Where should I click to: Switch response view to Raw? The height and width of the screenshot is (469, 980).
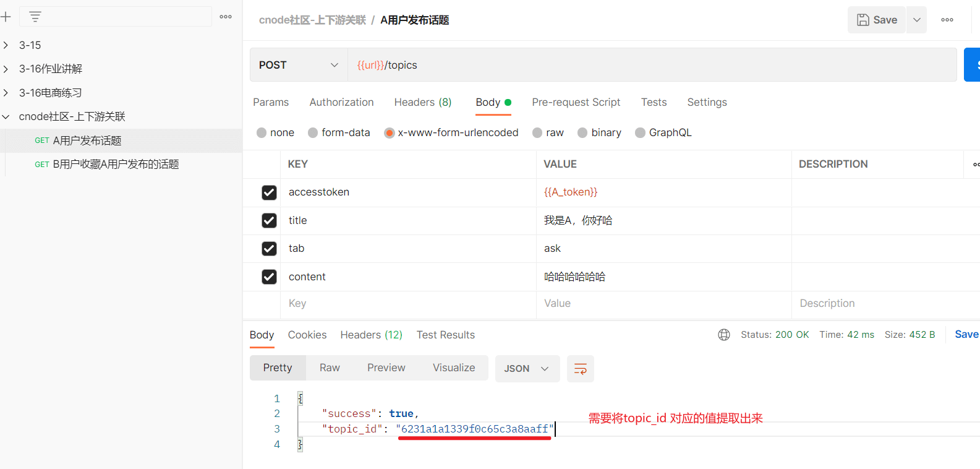tap(330, 368)
